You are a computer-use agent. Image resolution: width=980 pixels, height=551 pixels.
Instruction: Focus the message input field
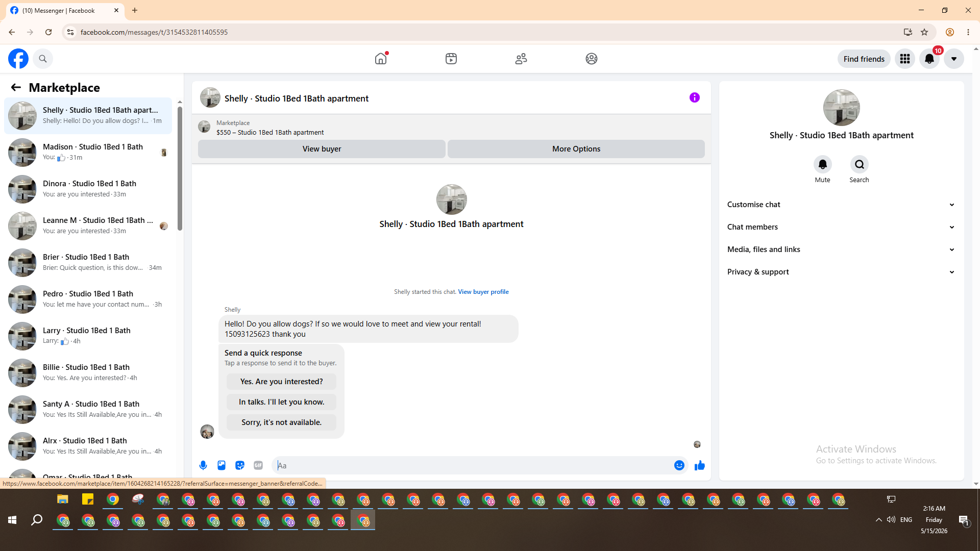[473, 465]
